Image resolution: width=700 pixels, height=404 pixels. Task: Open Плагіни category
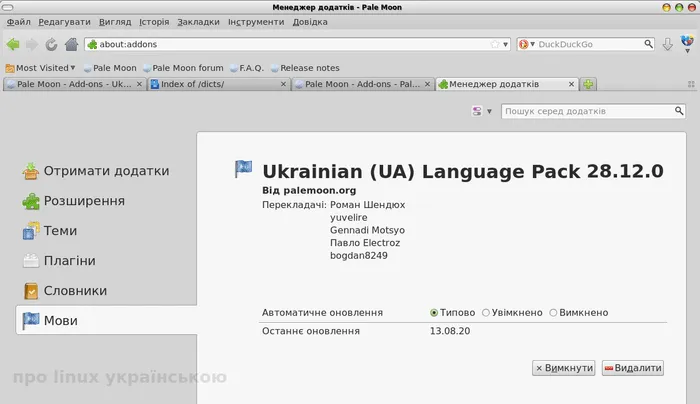pyautogui.click(x=59, y=261)
